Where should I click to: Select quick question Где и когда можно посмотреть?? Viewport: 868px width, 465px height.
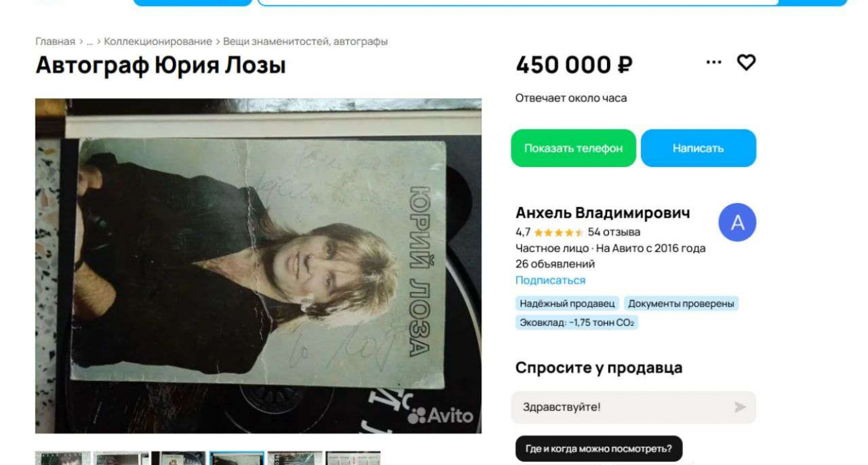point(598,449)
